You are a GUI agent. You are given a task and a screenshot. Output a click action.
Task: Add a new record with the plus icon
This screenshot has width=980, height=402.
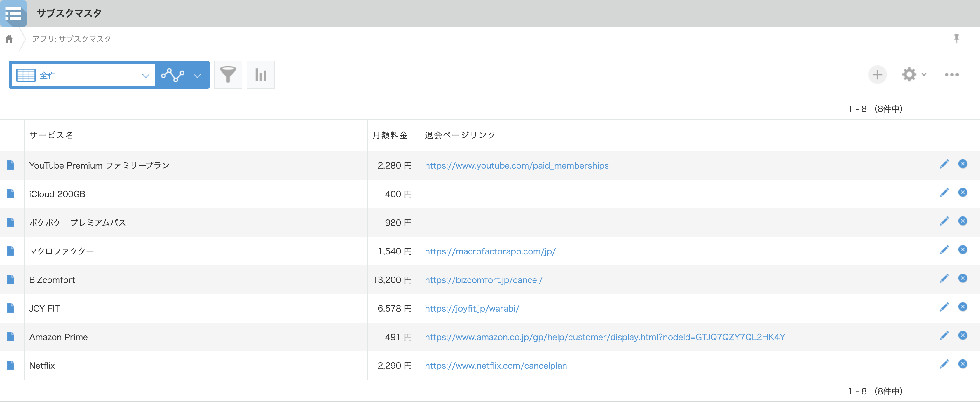[x=877, y=75]
